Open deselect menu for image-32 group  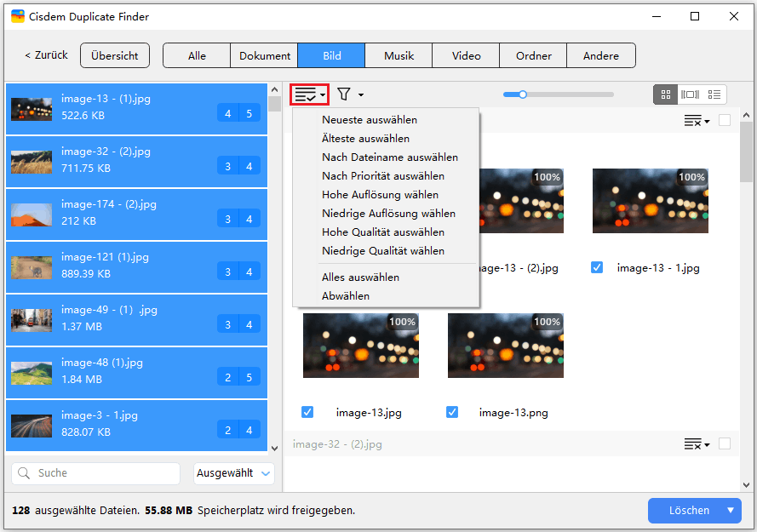tap(697, 444)
